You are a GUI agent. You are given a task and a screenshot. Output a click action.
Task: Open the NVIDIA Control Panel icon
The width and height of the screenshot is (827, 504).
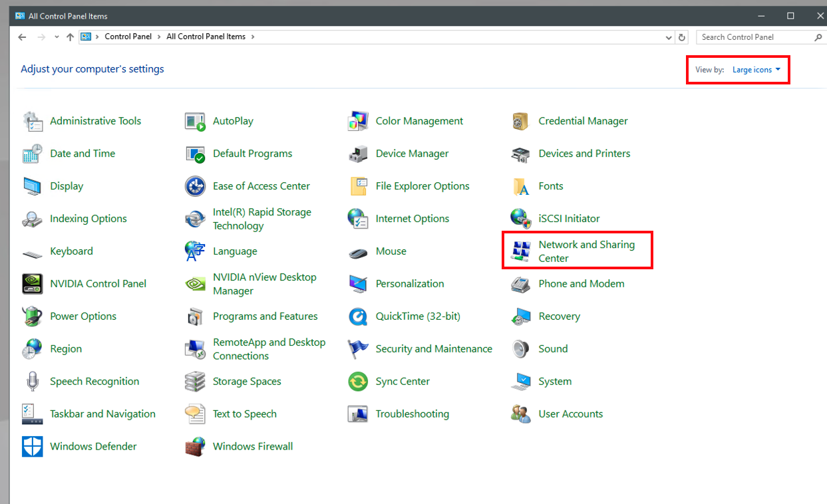[x=33, y=284]
